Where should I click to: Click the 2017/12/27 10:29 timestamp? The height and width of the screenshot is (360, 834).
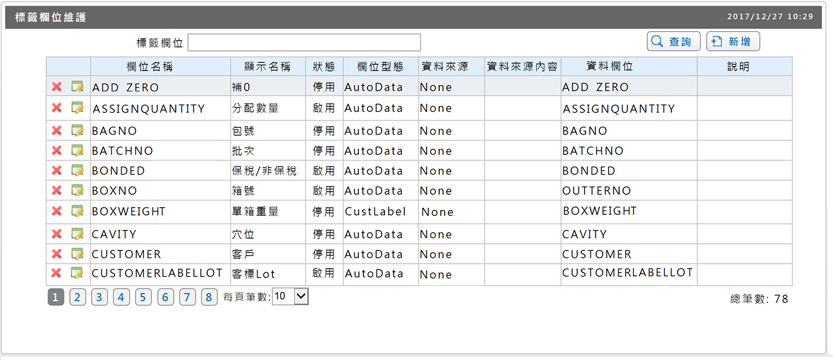[x=770, y=16]
